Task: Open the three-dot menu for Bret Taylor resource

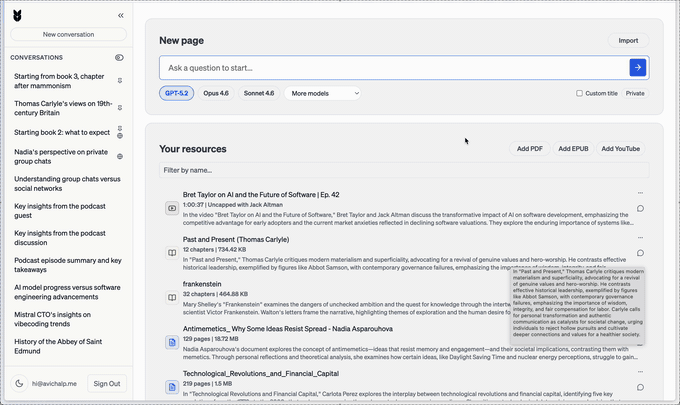Action: pos(640,193)
